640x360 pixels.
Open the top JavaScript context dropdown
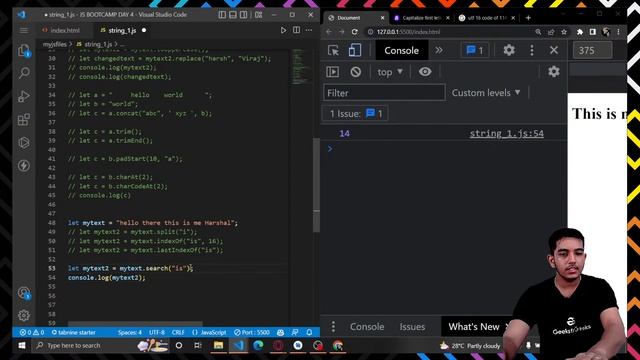coord(390,72)
